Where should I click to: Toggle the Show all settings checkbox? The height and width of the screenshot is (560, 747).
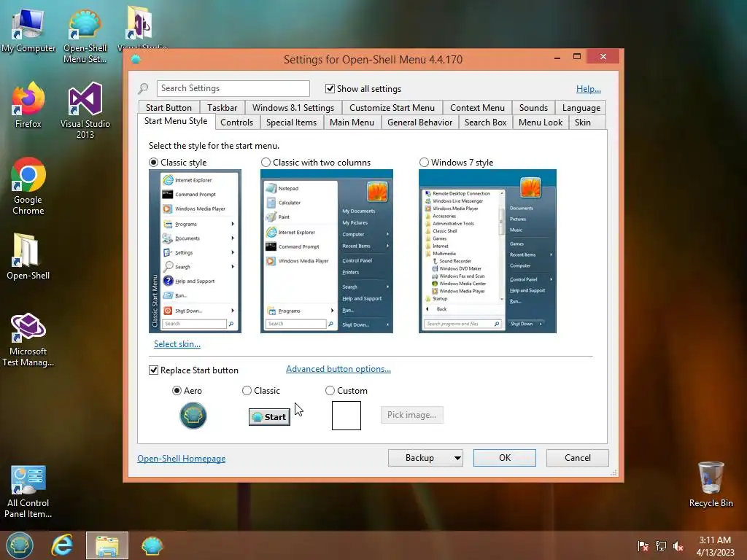pyautogui.click(x=330, y=88)
